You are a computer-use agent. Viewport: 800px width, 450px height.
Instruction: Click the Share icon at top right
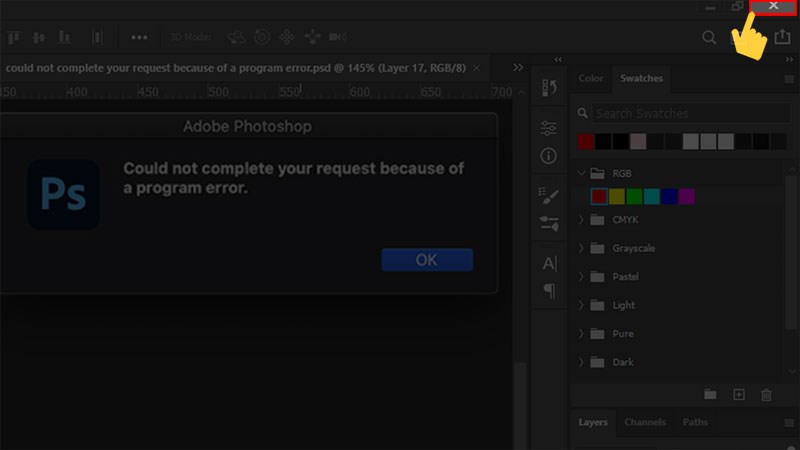click(782, 37)
